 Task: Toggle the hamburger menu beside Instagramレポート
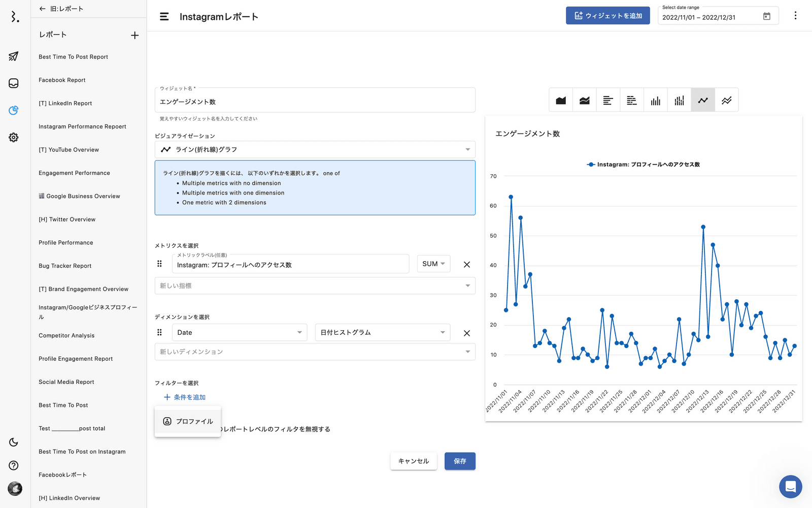(x=164, y=17)
